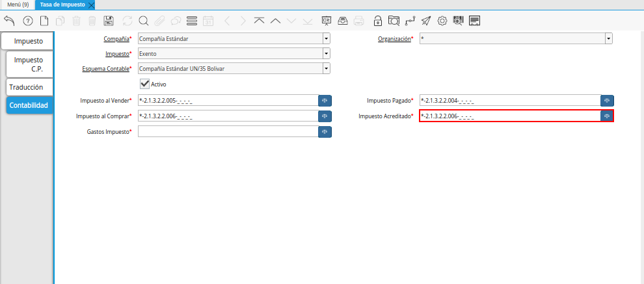Viewport: 644px width, 284px height.
Task: Go to parent record left-chevron icon
Action: pyautogui.click(x=227, y=21)
